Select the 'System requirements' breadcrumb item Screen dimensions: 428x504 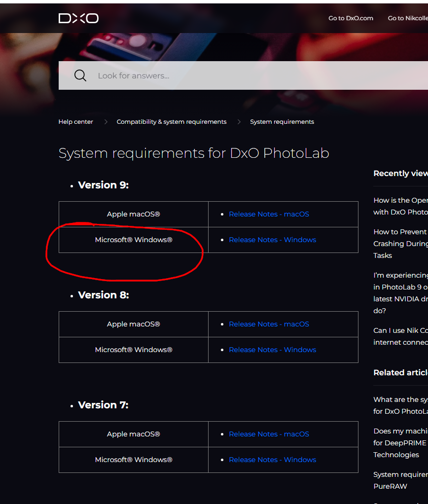pyautogui.click(x=282, y=122)
